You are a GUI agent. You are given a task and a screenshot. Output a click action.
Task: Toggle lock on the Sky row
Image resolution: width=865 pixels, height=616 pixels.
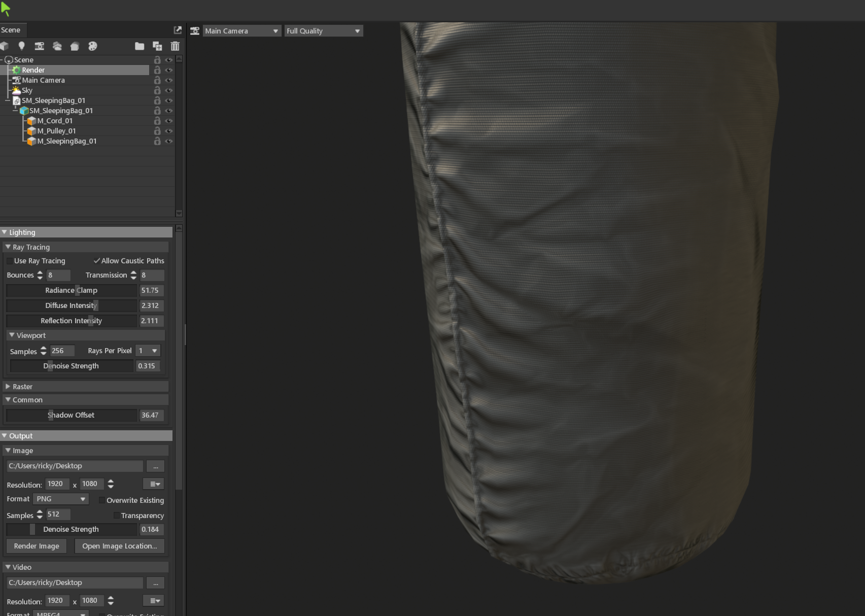(x=157, y=90)
